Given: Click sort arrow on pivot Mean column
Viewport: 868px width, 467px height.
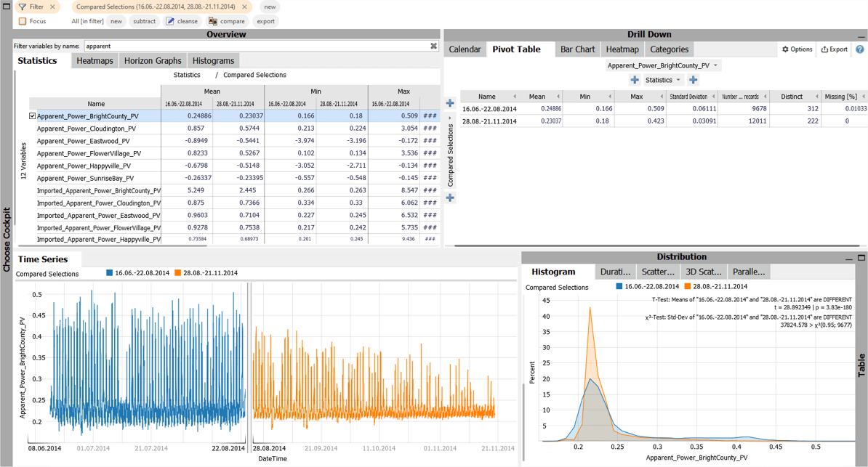Looking at the screenshot, I should point(558,97).
